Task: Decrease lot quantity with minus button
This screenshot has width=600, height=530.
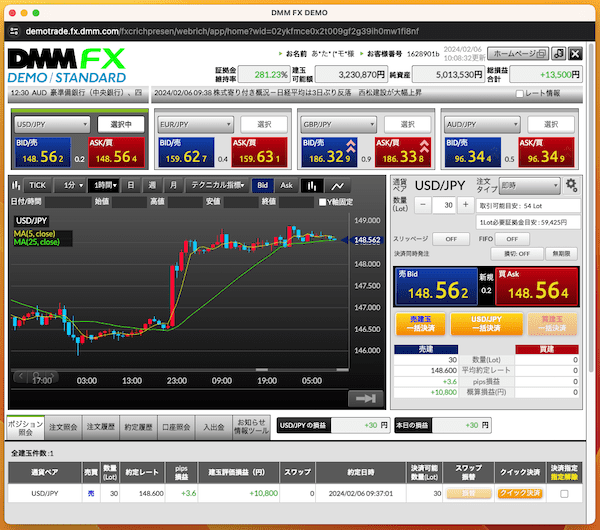Action: (423, 205)
